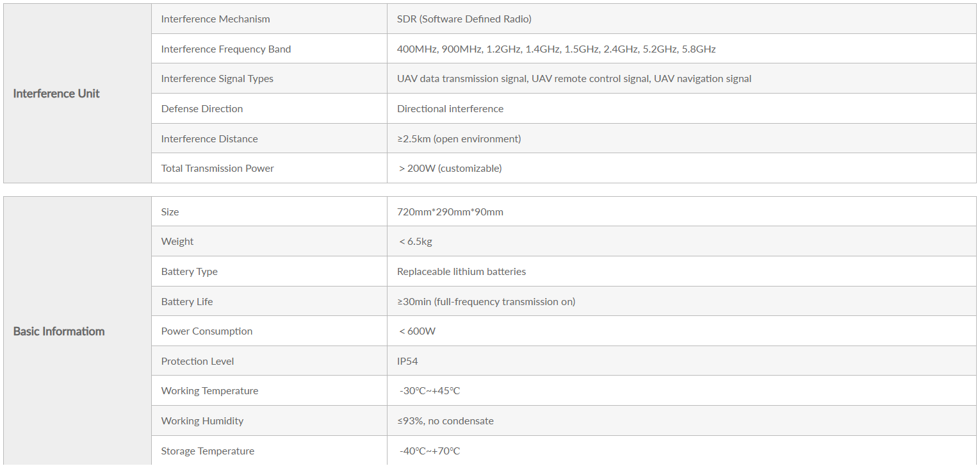Click the Interference Signal Types label
980x466 pixels.
217,79
